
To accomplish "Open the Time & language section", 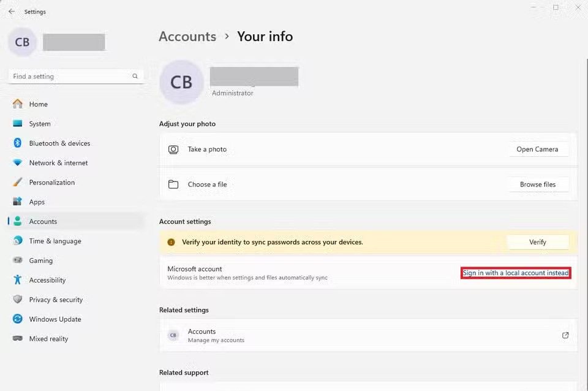I will point(55,241).
